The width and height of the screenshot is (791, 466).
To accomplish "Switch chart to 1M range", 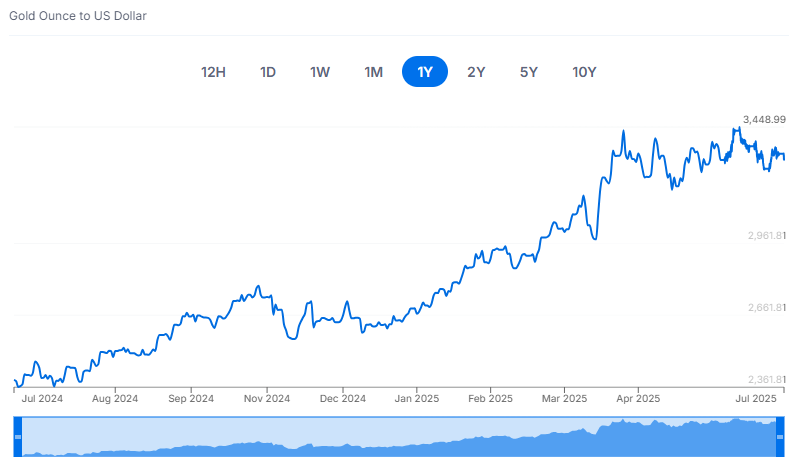I will [374, 72].
